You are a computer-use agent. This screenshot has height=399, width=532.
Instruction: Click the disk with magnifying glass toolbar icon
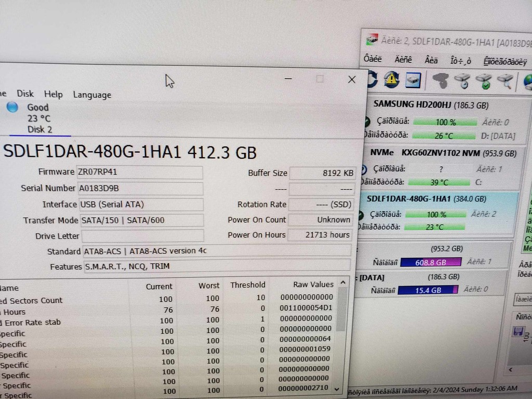coord(505,82)
